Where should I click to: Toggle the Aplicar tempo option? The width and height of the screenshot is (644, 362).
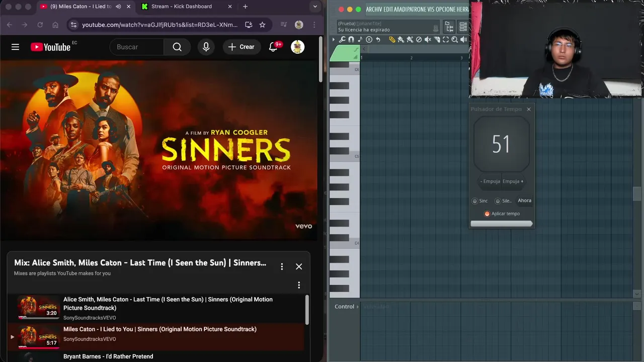pyautogui.click(x=487, y=214)
